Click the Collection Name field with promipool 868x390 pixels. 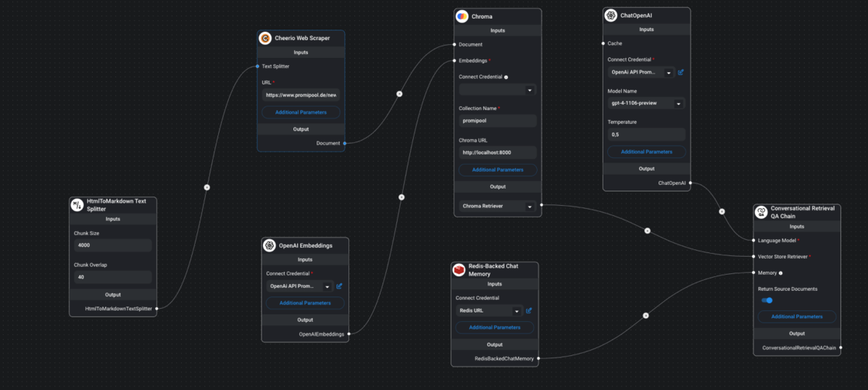498,121
